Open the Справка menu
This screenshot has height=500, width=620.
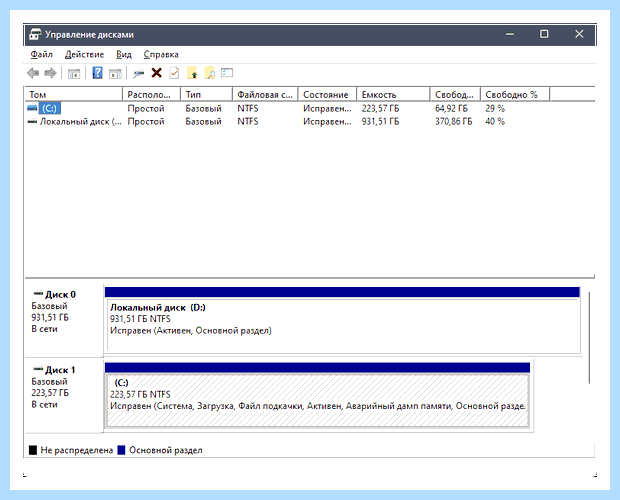click(161, 55)
